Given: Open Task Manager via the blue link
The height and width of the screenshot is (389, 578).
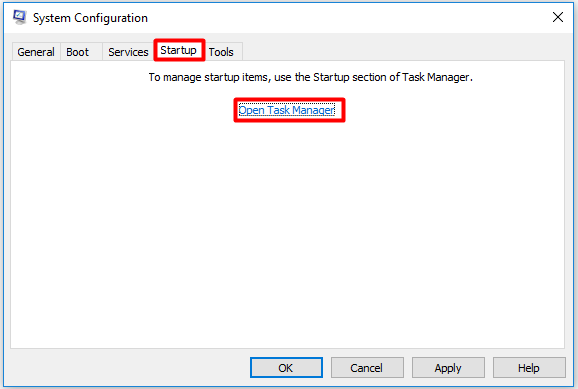Looking at the screenshot, I should click(x=286, y=110).
